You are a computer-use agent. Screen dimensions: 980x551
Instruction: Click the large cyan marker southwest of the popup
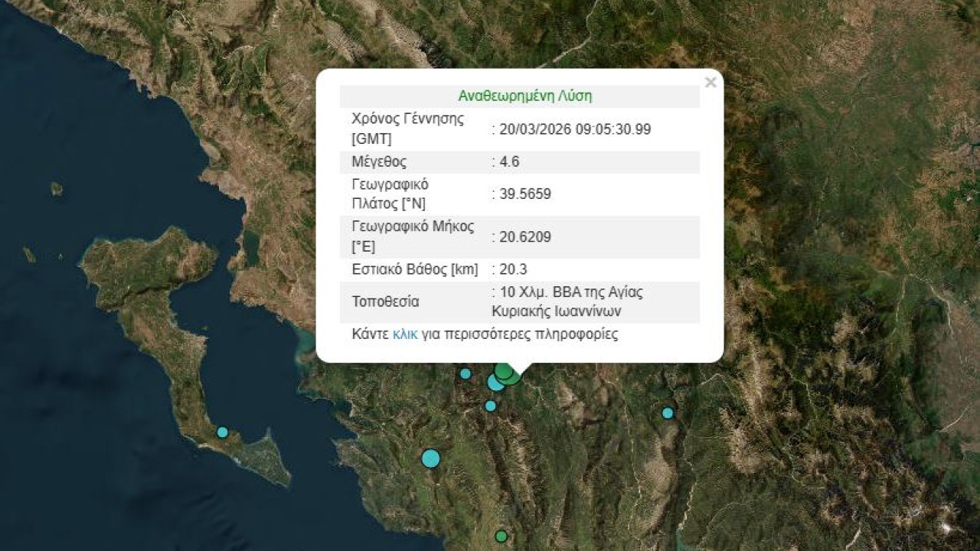click(431, 458)
